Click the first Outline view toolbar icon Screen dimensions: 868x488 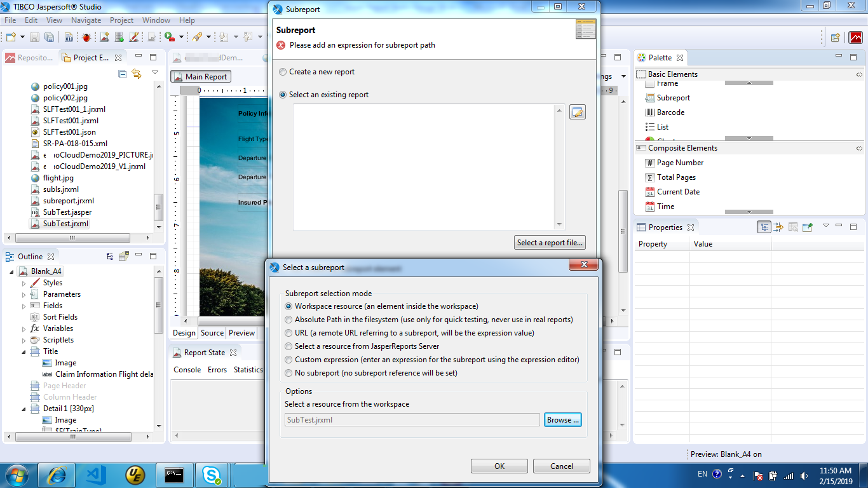tap(110, 257)
